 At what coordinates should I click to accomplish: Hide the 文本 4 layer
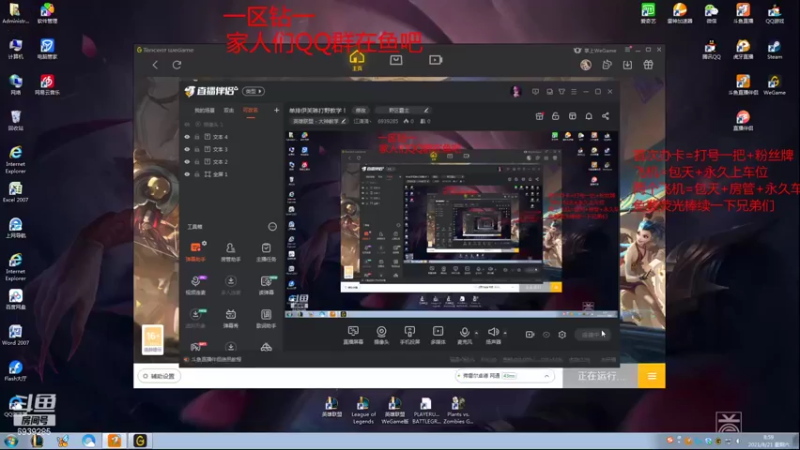point(187,137)
